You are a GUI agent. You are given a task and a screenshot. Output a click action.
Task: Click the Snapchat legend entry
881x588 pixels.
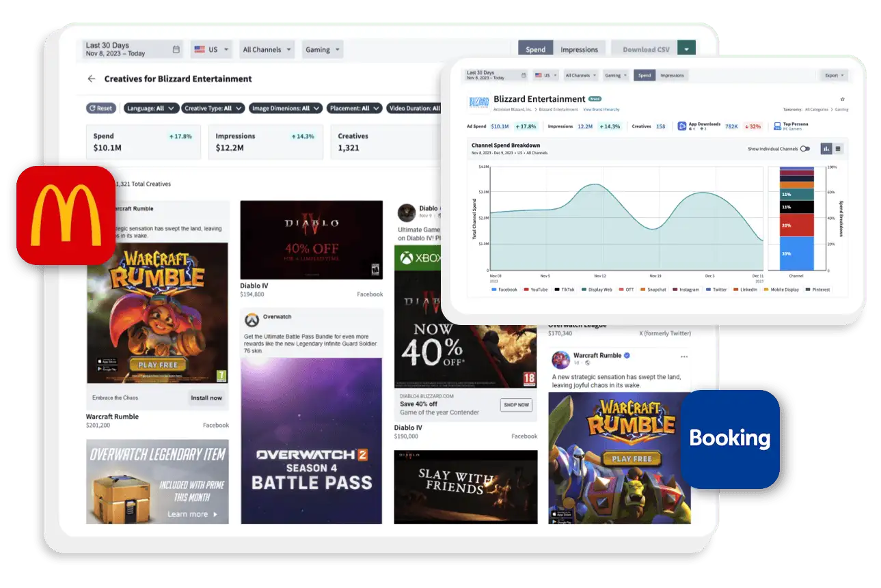tap(653, 290)
